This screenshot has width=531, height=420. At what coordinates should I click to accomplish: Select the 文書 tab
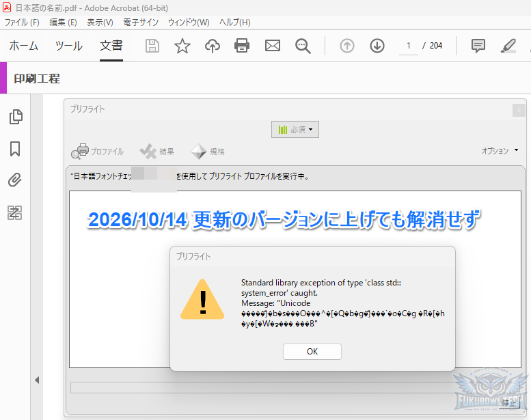[x=111, y=46]
